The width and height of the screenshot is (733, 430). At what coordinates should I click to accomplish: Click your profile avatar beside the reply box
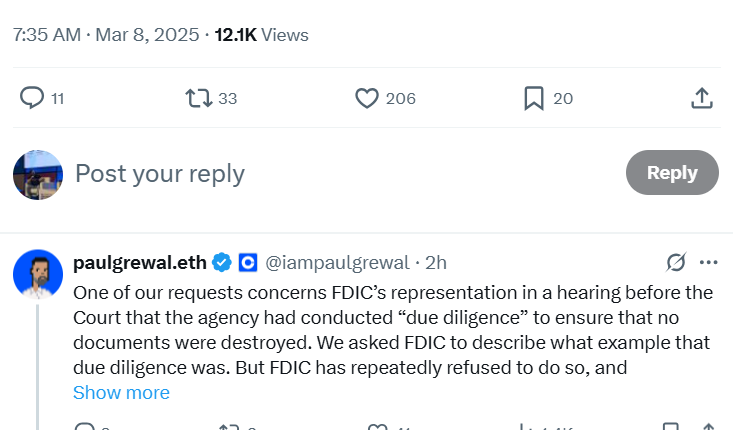[x=38, y=175]
